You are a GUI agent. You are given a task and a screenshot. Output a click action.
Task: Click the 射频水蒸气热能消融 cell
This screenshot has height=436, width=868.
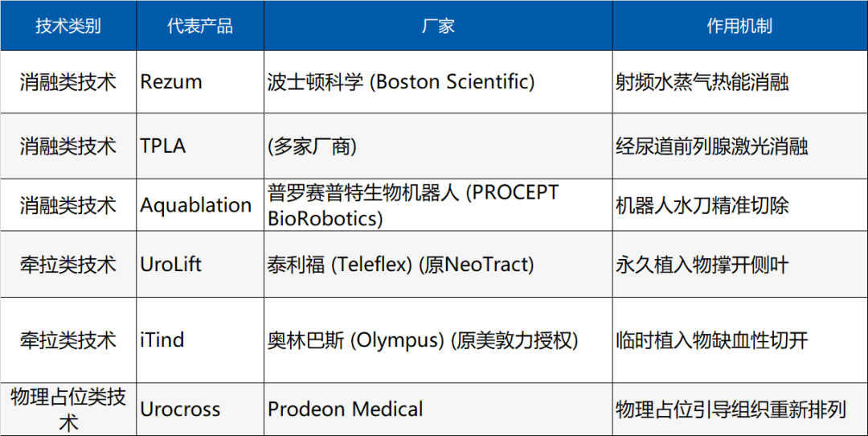point(740,82)
